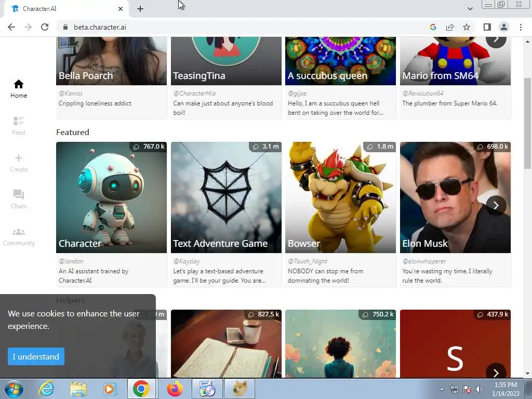This screenshot has width=532, height=399.
Task: Go to Home in the sidebar
Action: pos(19,89)
